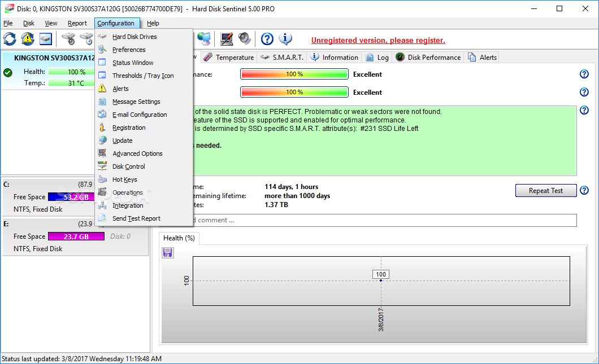Click the help icon next to the second Excellent rating
The height and width of the screenshot is (364, 599).
(584, 92)
